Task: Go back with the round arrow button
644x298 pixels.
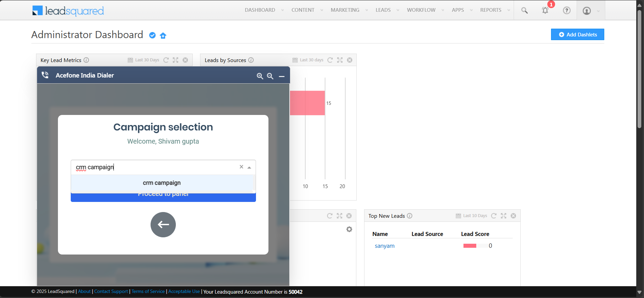Action: 163,225
